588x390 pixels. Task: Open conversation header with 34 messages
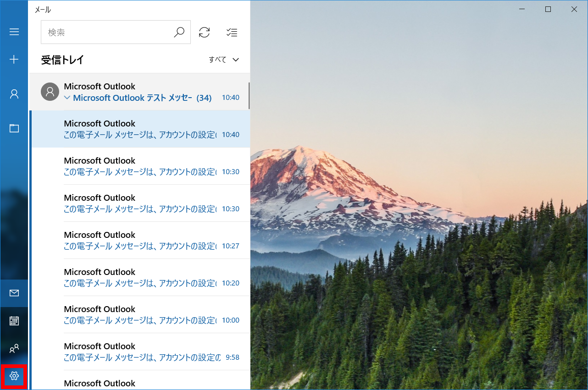pyautogui.click(x=139, y=92)
